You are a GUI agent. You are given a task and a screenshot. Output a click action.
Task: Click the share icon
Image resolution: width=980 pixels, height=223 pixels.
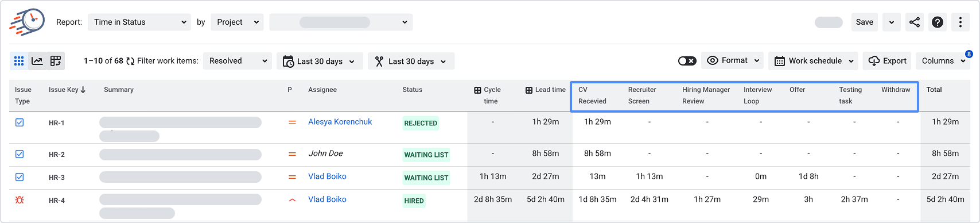[915, 22]
